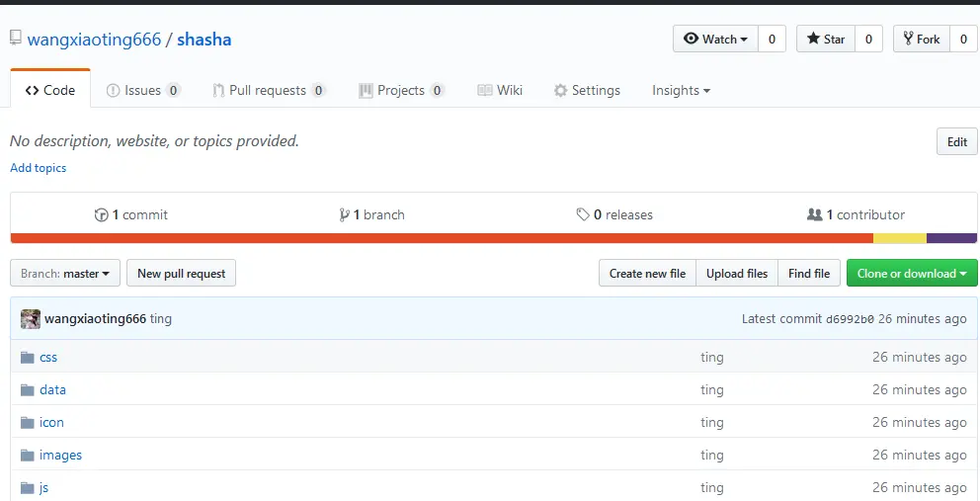
Task: Open the Branch: master dropdown
Action: (x=65, y=274)
